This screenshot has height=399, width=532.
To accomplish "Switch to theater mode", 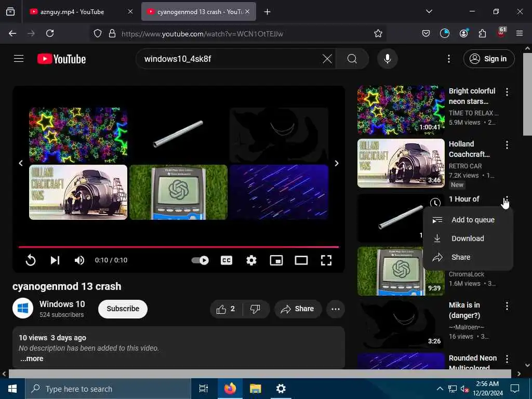I will point(301,260).
